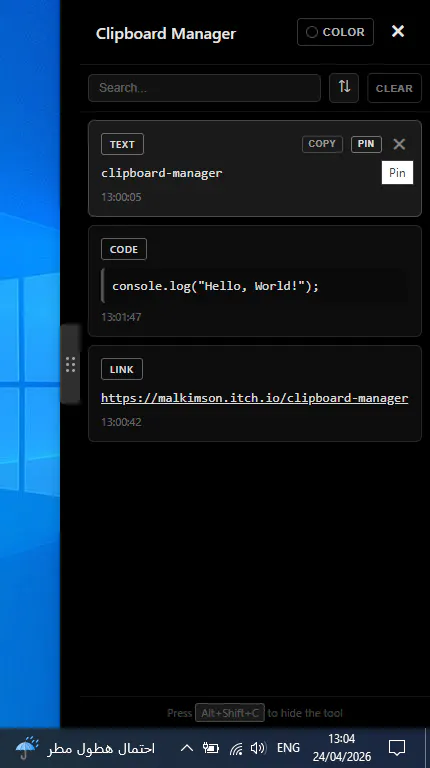Click the 13:00:42 timestamp
This screenshot has height=768, width=430.
121,422
